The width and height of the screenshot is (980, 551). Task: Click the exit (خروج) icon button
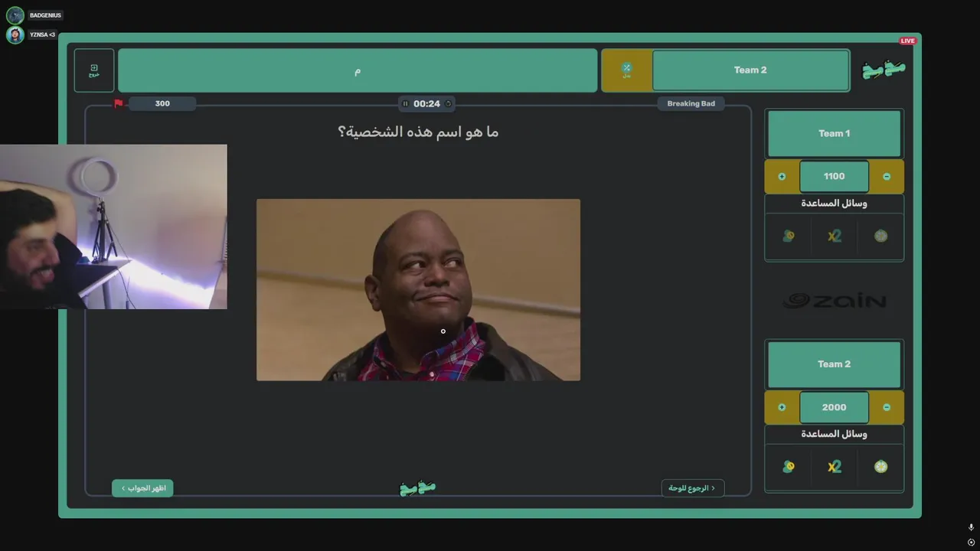94,70
